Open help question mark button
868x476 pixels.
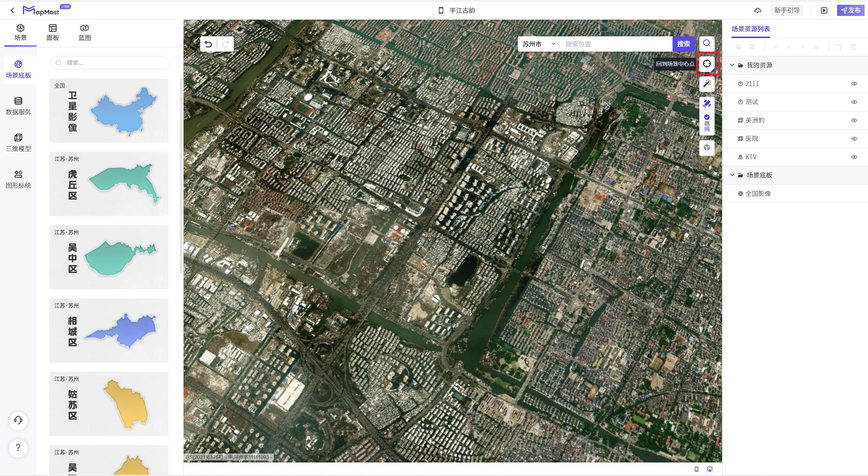click(18, 448)
